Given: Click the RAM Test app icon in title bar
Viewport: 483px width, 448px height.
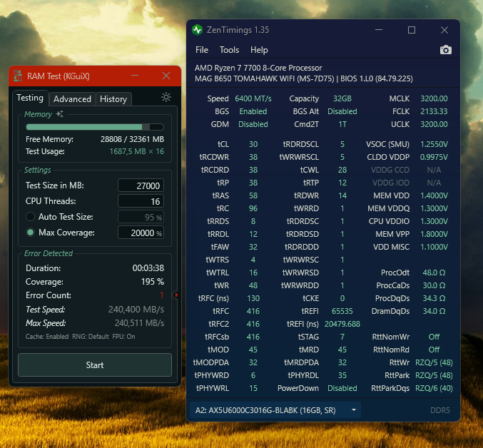Looking at the screenshot, I should click(x=18, y=76).
